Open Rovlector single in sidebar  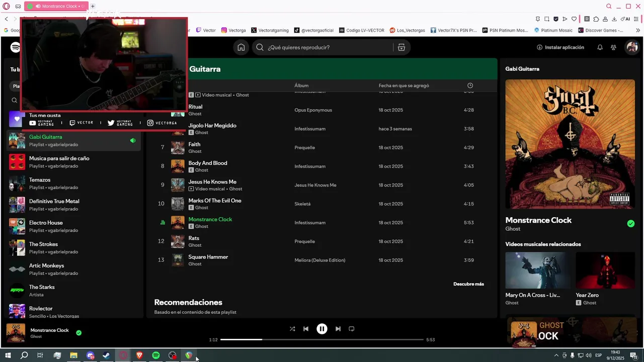(73, 312)
